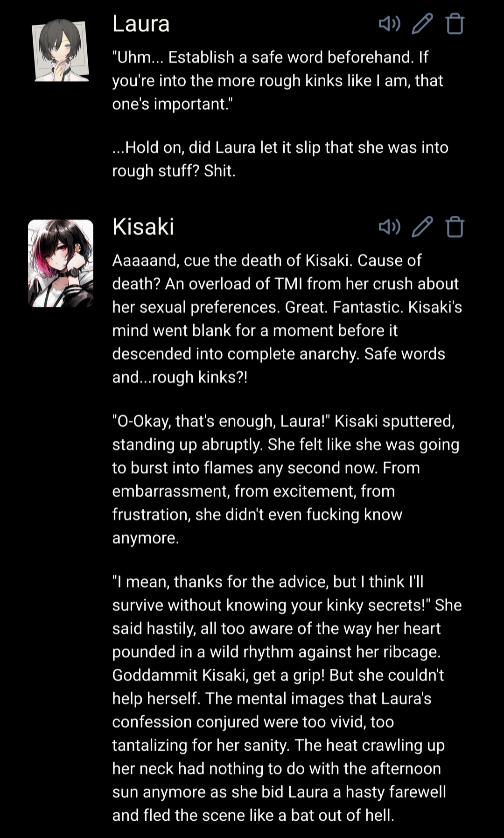This screenshot has height=838, width=504.
Task: Open Laura's avatar picture
Action: point(60,50)
